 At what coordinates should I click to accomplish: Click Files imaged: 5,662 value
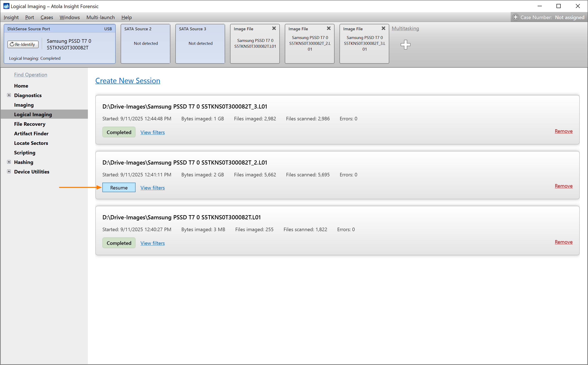255,175
